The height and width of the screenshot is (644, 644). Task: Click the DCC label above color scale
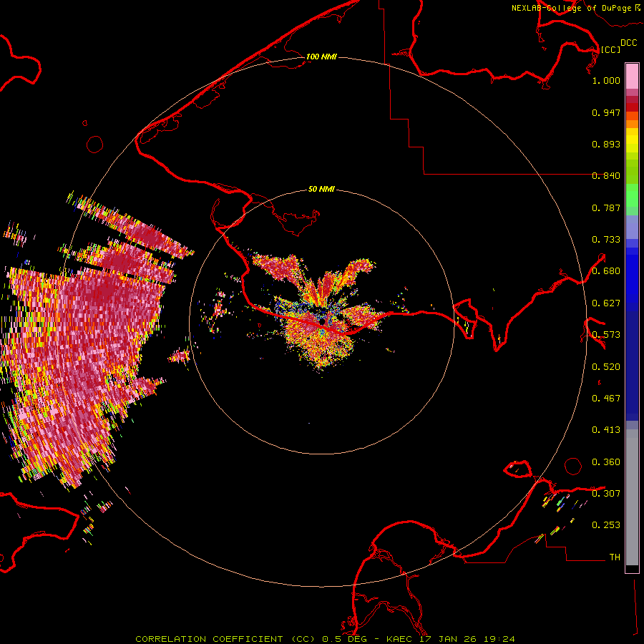click(x=628, y=43)
